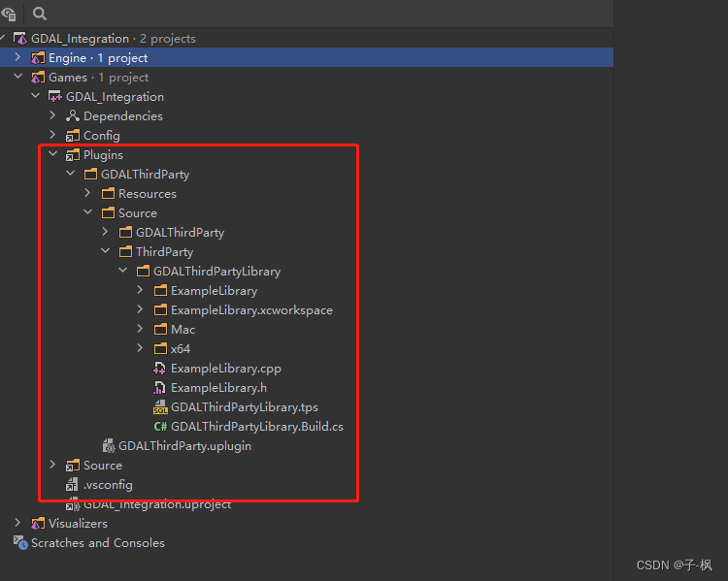Collapse the GDAL_Integration project node
Image resolution: width=728 pixels, height=581 pixels.
pyautogui.click(x=35, y=96)
